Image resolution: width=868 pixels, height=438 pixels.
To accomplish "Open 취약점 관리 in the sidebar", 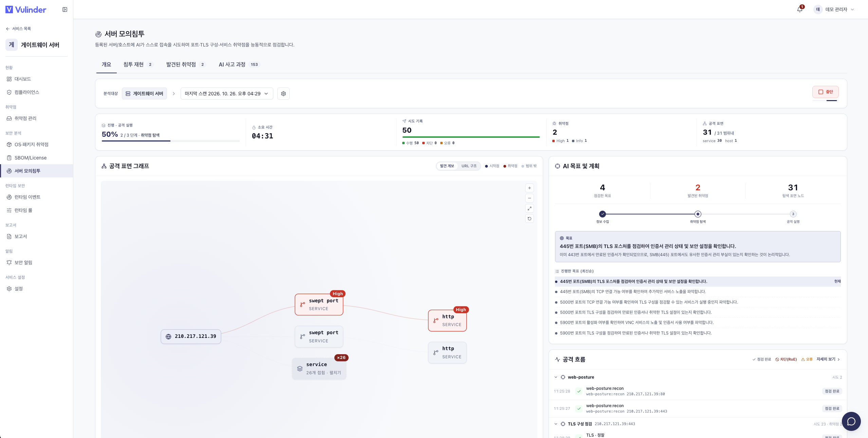I will 36,118.
